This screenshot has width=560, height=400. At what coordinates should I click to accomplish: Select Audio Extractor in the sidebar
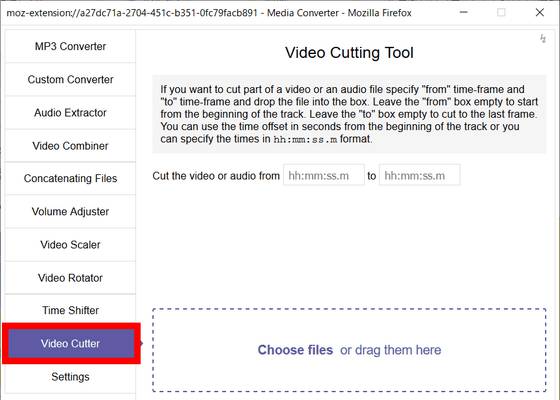pos(70,112)
